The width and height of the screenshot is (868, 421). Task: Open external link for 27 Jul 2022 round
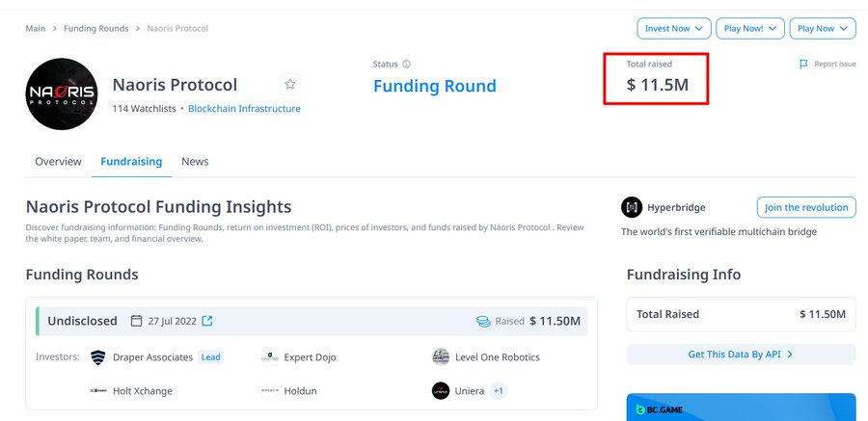tap(207, 321)
